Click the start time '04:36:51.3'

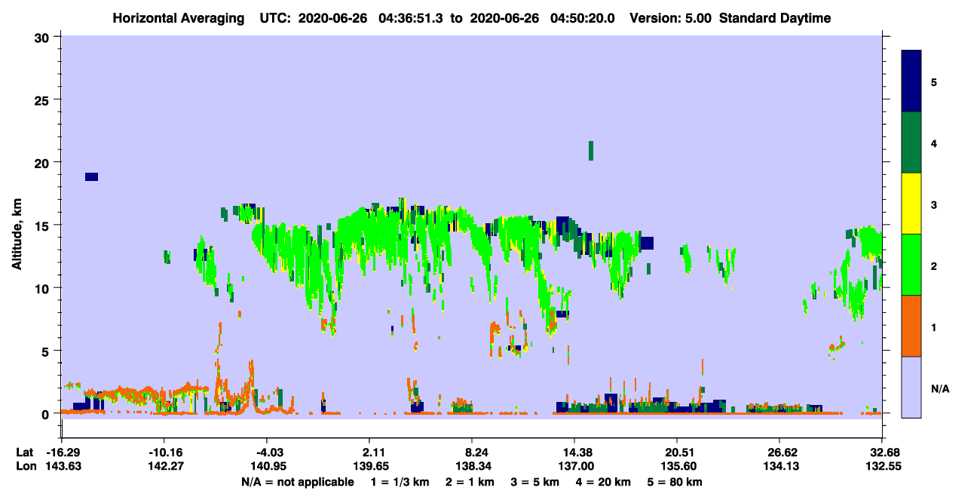tap(411, 18)
